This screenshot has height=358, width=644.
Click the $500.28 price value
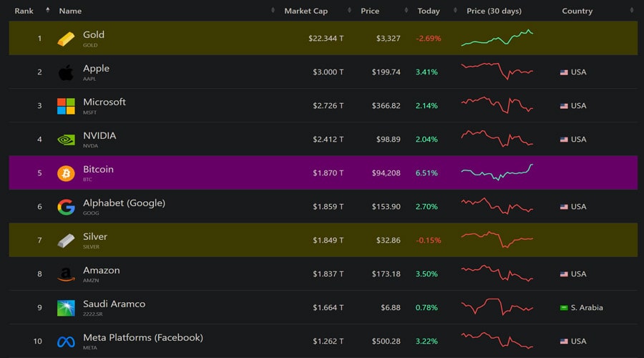(x=386, y=342)
